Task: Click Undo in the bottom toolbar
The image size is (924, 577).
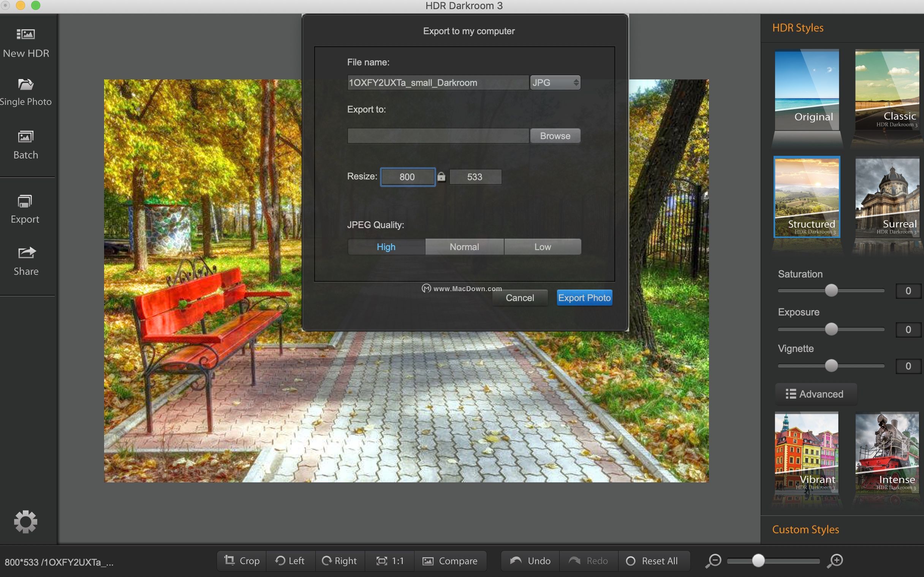Action: click(530, 561)
